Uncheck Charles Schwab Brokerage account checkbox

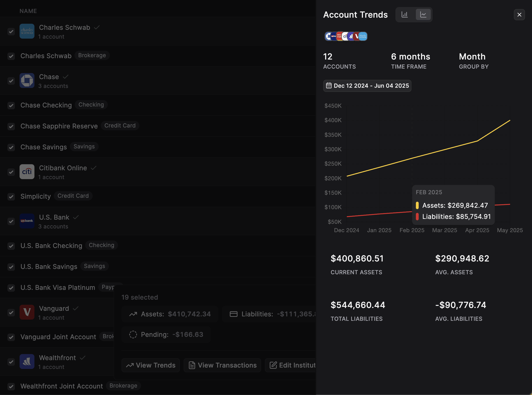[x=11, y=56]
